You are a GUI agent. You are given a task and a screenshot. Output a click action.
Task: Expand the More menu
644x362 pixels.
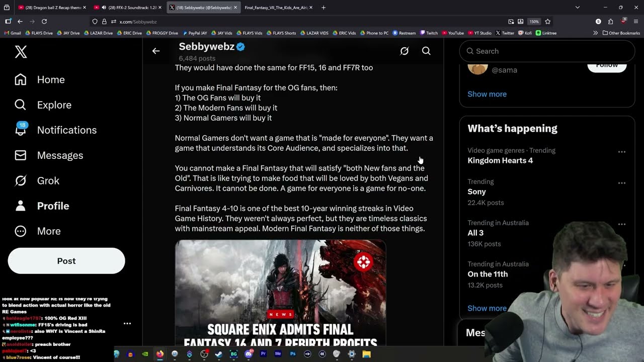pyautogui.click(x=38, y=231)
